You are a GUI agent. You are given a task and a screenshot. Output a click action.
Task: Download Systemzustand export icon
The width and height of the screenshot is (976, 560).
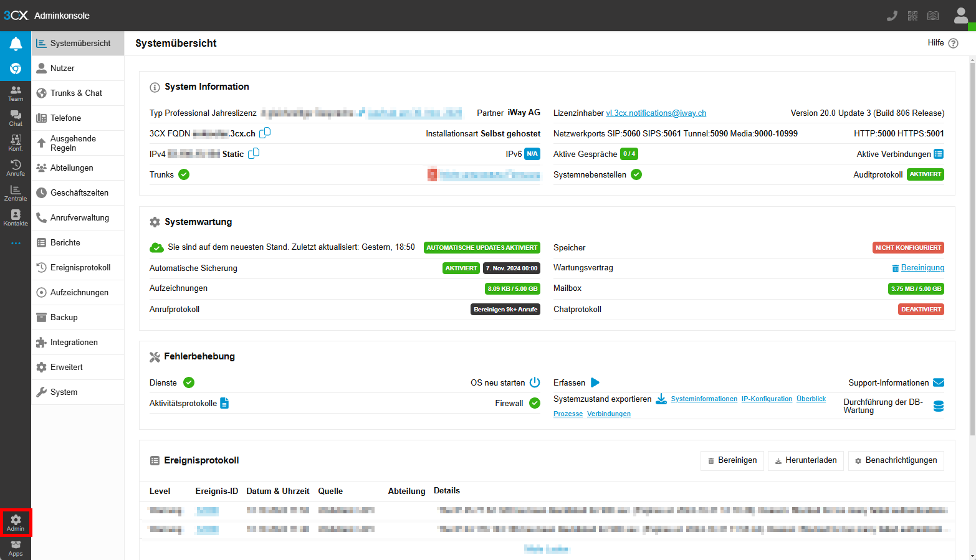[661, 399]
